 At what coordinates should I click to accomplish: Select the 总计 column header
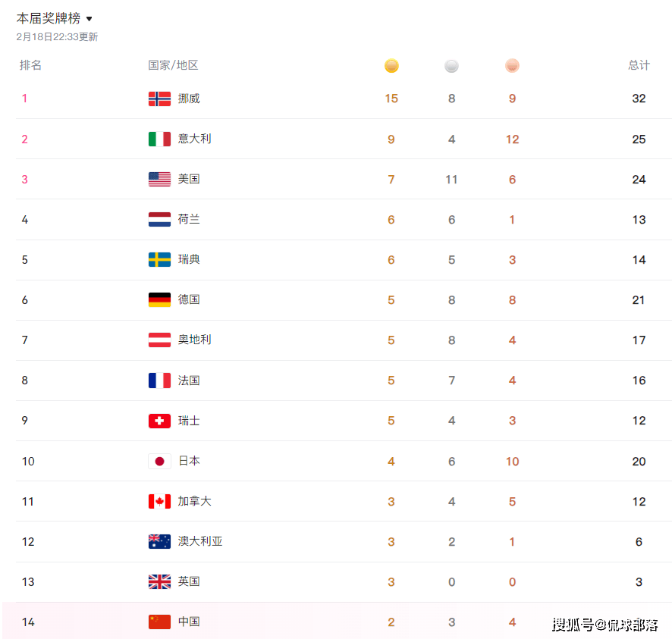(639, 65)
